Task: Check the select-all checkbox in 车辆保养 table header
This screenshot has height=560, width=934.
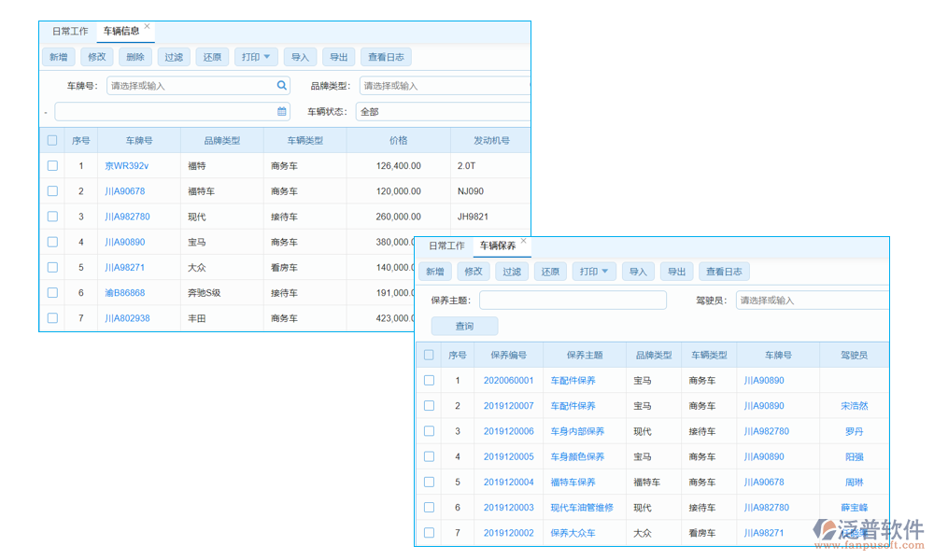Action: click(x=429, y=355)
